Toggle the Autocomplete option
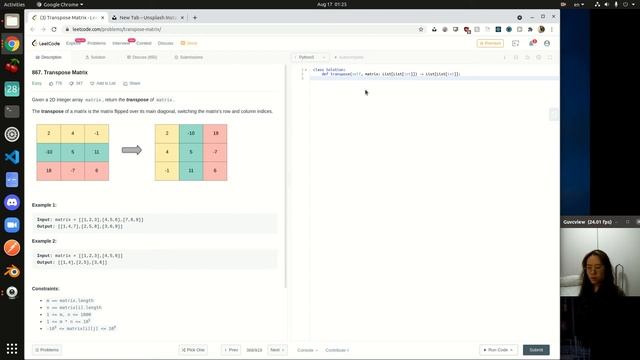The height and width of the screenshot is (360, 640). tap(349, 57)
